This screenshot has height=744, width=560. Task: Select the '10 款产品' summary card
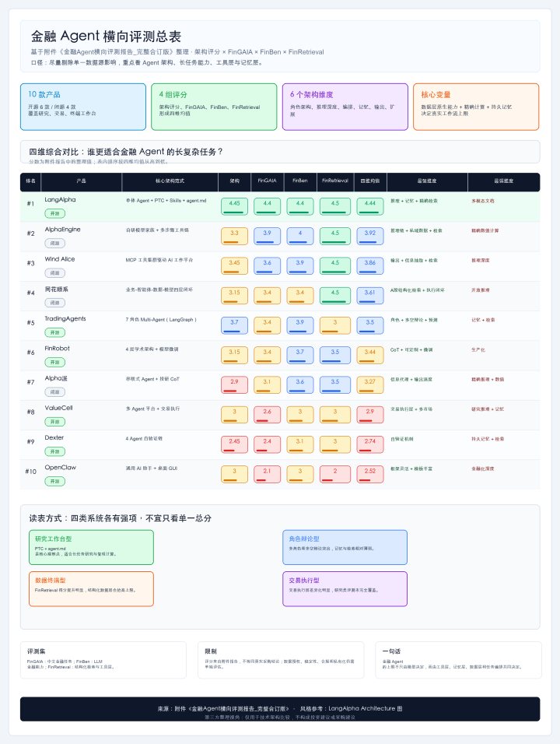point(83,107)
